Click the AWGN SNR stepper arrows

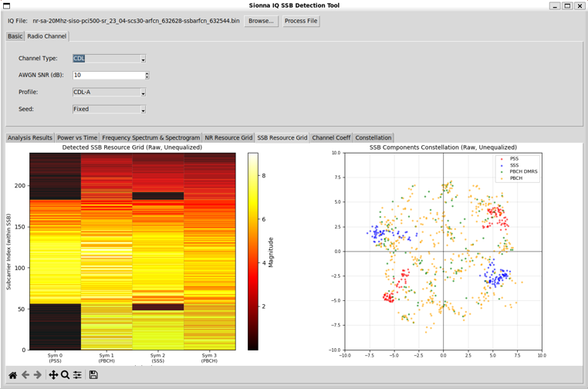click(x=147, y=76)
